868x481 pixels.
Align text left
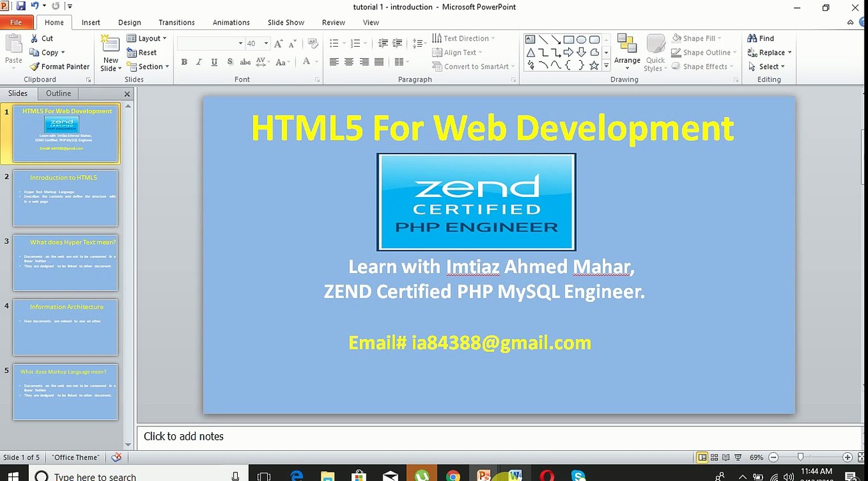point(334,62)
